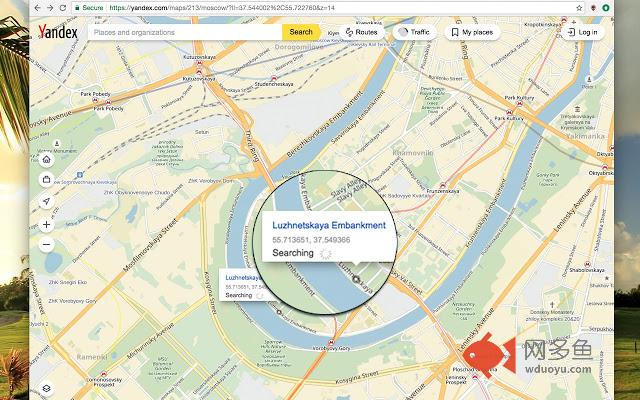Open the Chrome menu three-dot button
Image resolution: width=640 pixels, height=400 pixels.
coord(618,7)
